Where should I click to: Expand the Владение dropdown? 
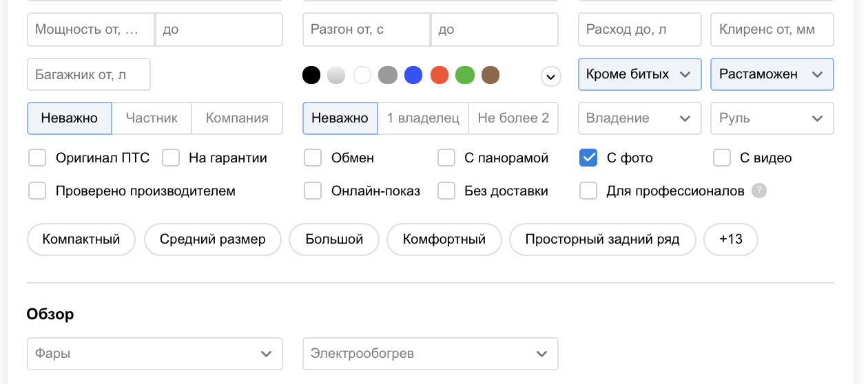(640, 118)
